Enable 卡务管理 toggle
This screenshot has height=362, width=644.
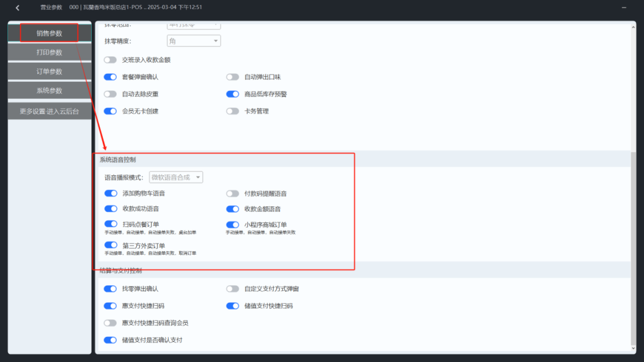(x=232, y=111)
